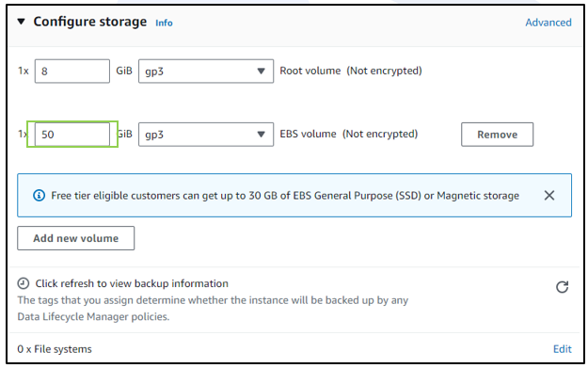Click the Root volume (Not encrypted) label
The image size is (588, 368).
(351, 71)
